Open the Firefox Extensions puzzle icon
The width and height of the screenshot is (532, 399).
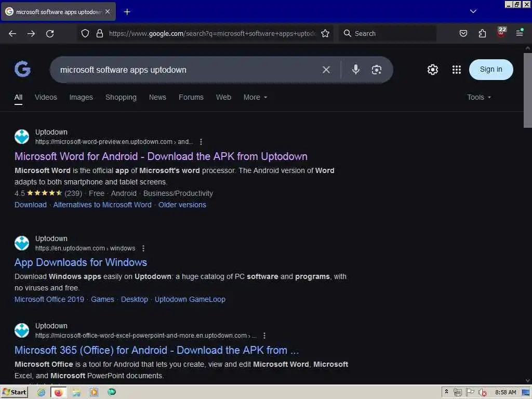(x=482, y=33)
